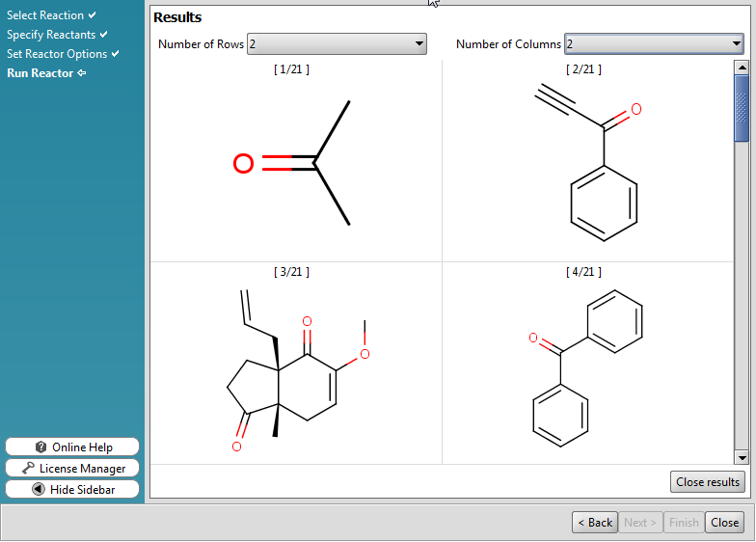Click the checkmark beside Specify Reactants
Screen dimensions: 756x542
pos(104,35)
